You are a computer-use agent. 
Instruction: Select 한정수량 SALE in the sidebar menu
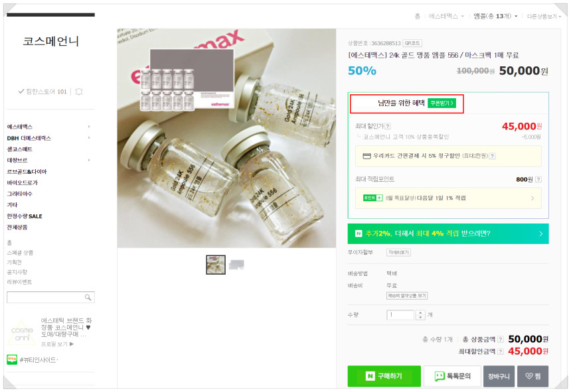pyautogui.click(x=25, y=216)
